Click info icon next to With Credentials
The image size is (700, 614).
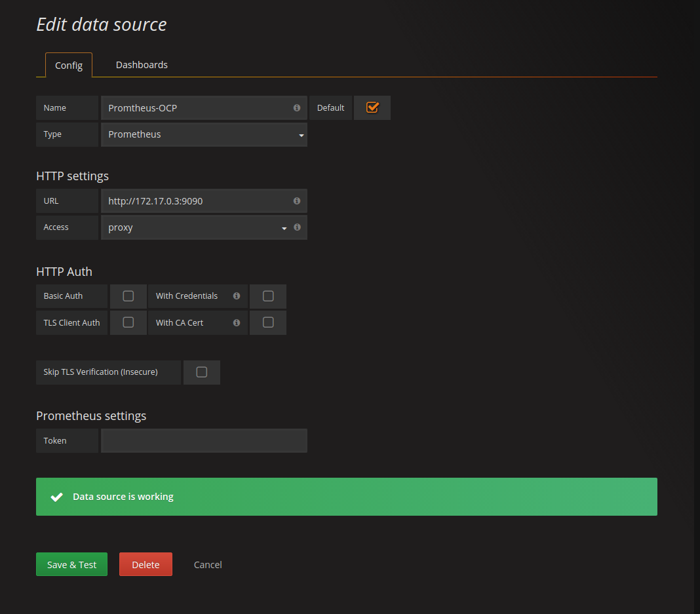tap(237, 296)
